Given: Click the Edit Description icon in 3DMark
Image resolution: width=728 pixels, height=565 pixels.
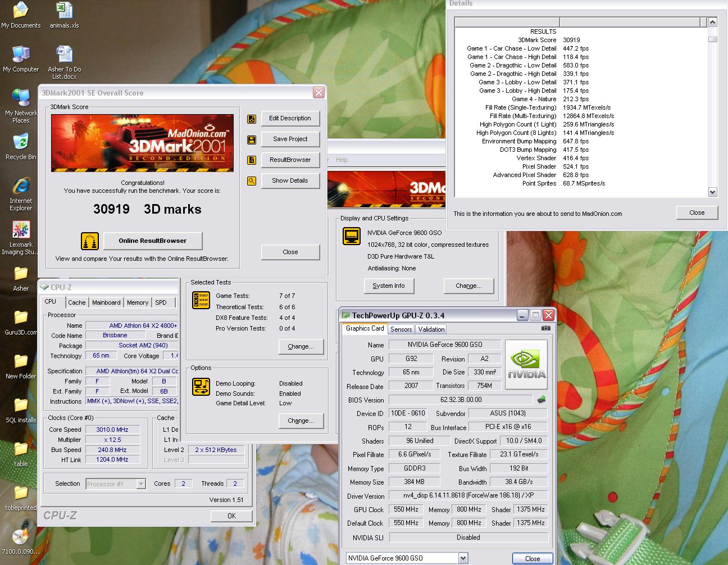Looking at the screenshot, I should tap(252, 119).
